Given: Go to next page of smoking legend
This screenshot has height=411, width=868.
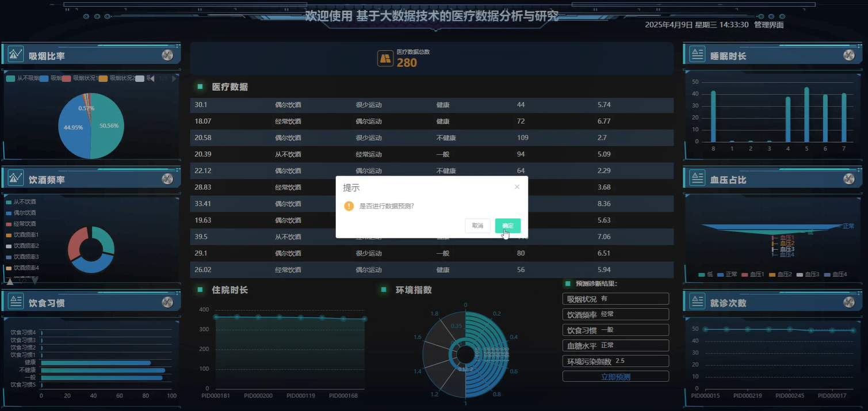Looking at the screenshot, I should pos(174,78).
